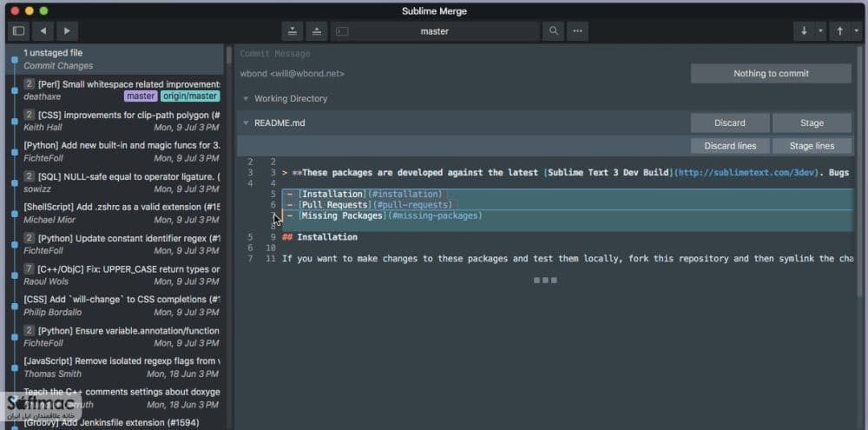Click the ## Installation heading line
The image size is (868, 430).
tap(319, 237)
